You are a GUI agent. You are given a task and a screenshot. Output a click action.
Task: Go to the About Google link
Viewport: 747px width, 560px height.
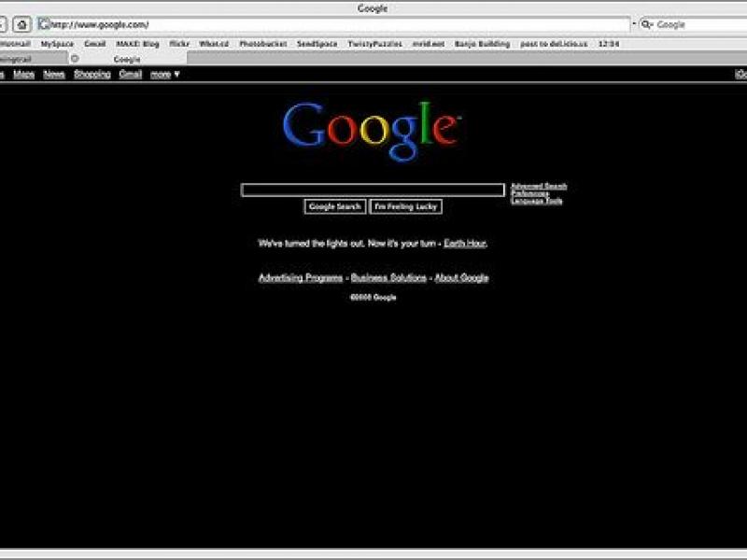(x=461, y=278)
